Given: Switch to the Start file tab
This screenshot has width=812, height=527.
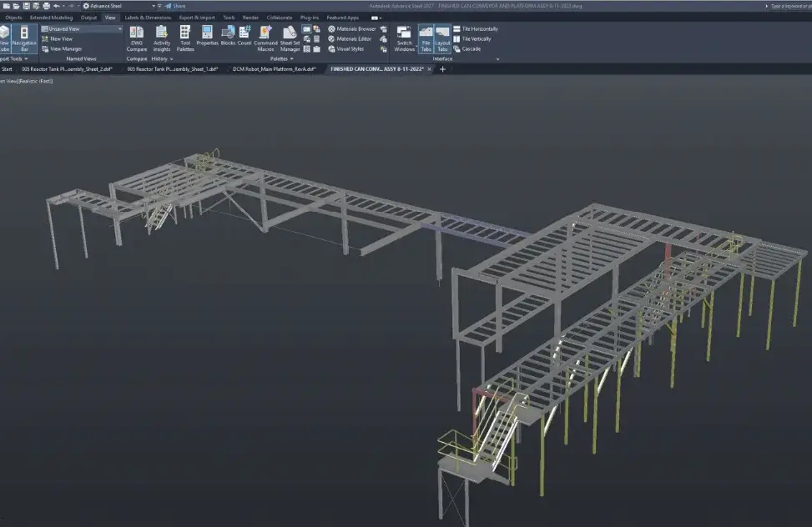Looking at the screenshot, I should (x=7, y=69).
